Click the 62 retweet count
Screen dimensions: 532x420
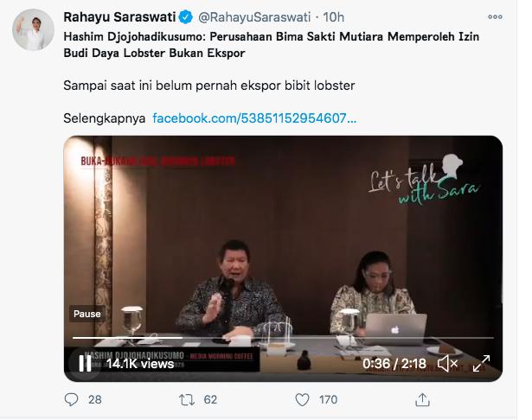point(210,400)
